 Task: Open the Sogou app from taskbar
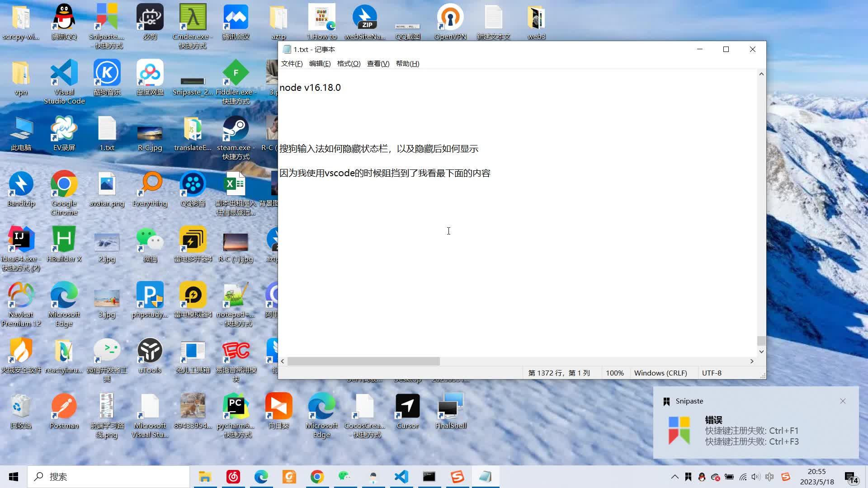[x=457, y=477]
